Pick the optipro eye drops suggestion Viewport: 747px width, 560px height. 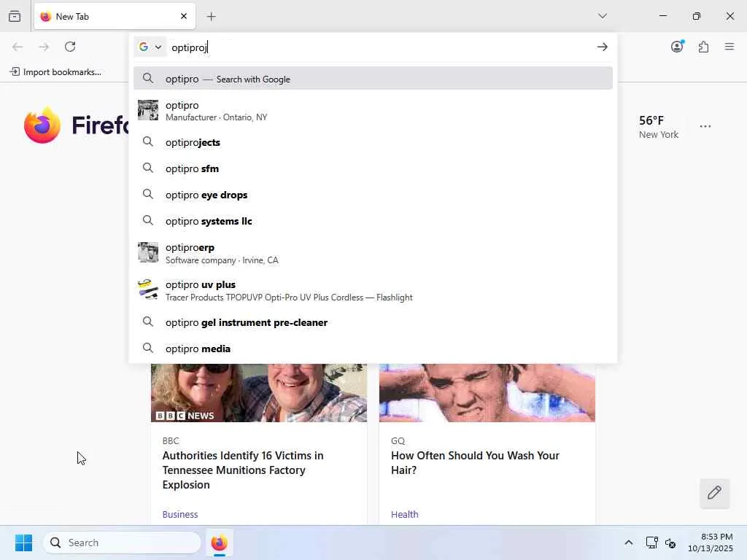coord(373,195)
